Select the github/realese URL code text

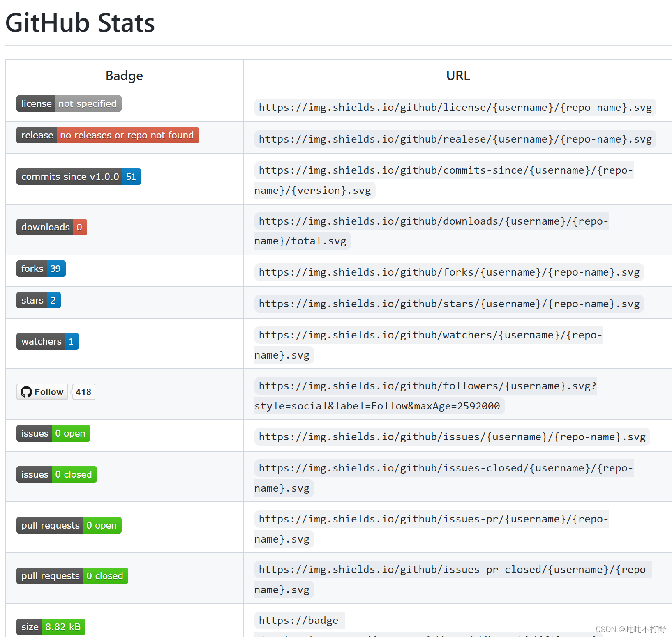(x=455, y=139)
